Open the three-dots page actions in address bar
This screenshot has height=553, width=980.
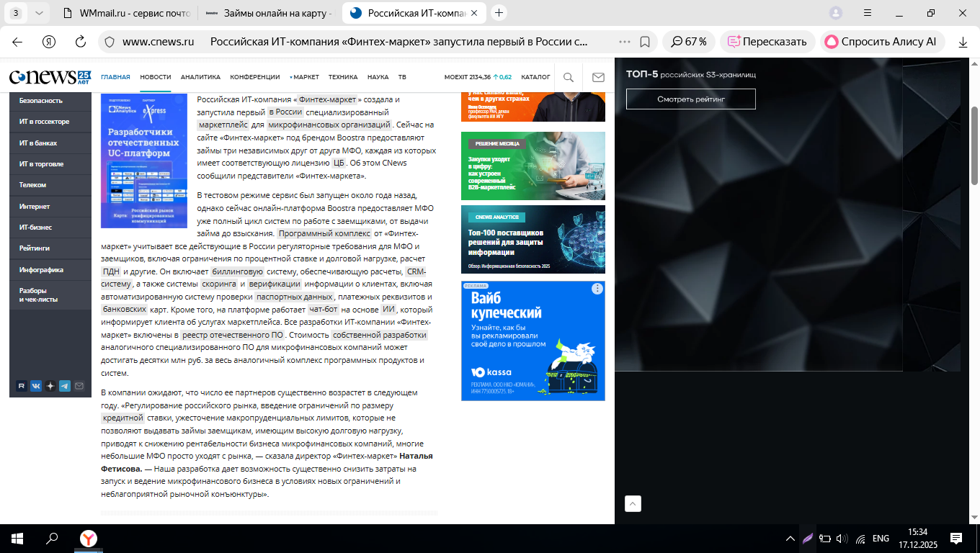625,42
